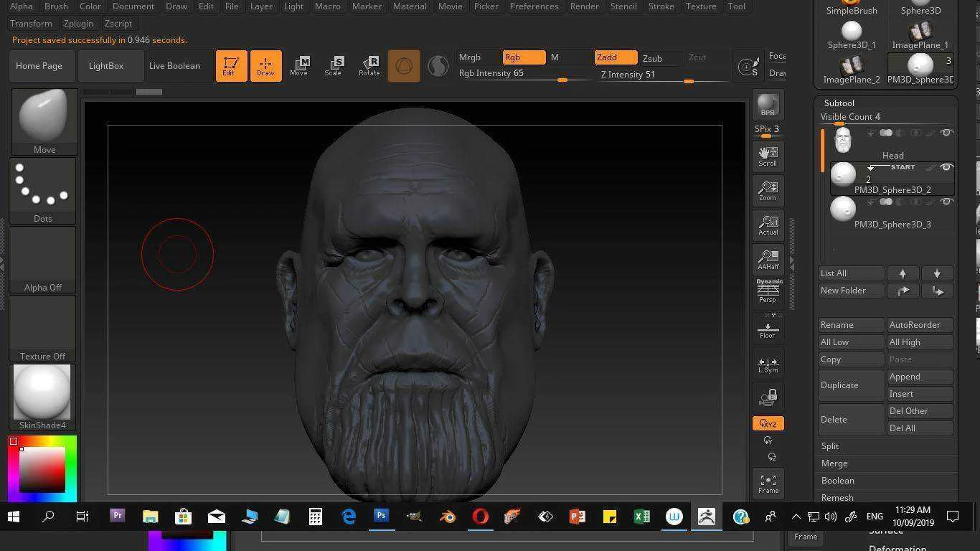Image resolution: width=980 pixels, height=551 pixels.
Task: Click the Delete subtool button
Action: 852,420
